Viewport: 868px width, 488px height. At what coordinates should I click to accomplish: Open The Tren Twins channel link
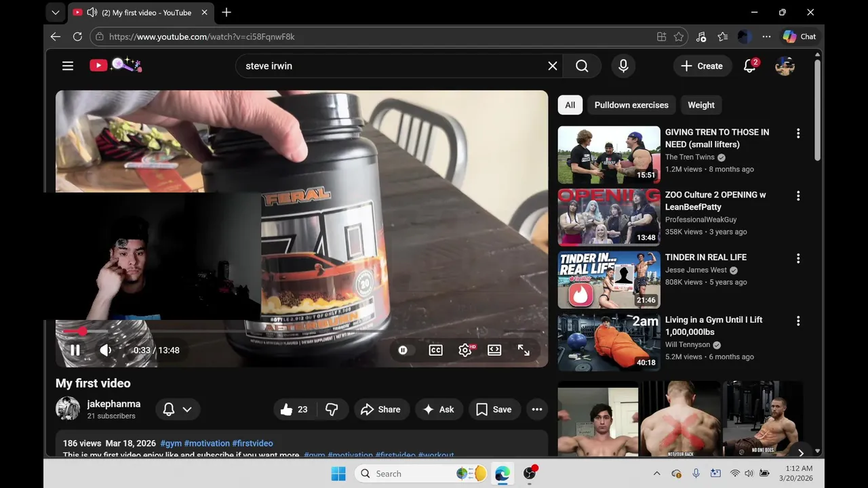point(690,157)
